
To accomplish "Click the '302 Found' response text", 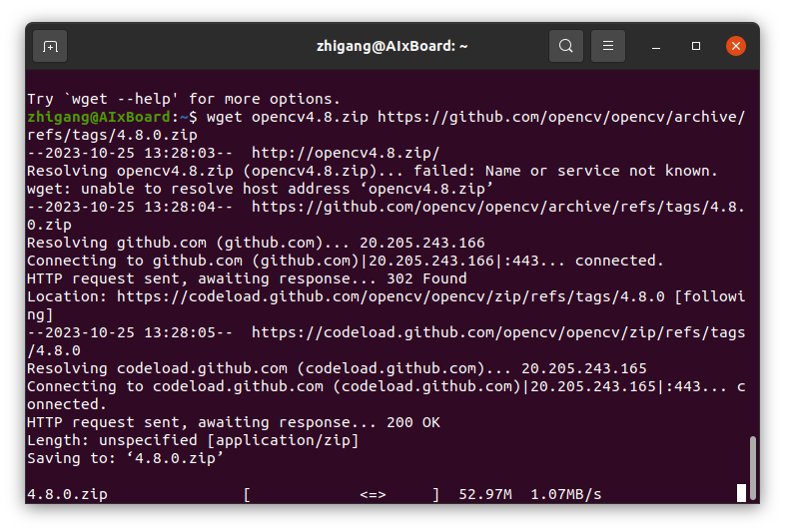I will click(x=426, y=278).
